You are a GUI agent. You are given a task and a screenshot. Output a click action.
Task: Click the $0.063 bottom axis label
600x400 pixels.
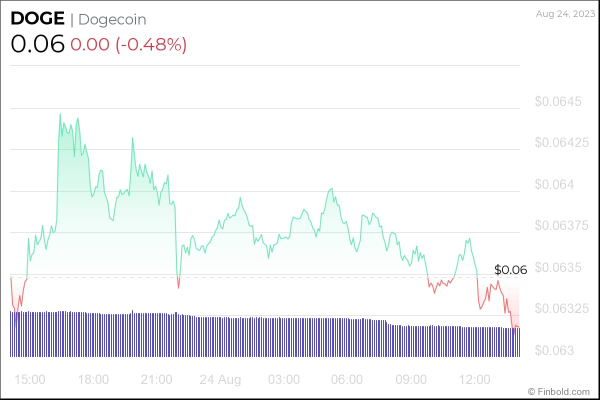[554, 350]
